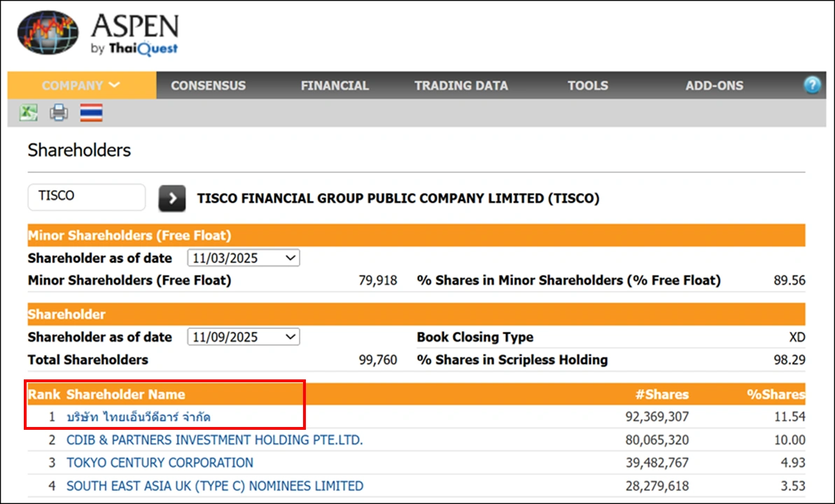This screenshot has height=504, width=835.
Task: Open SOUTH EAST ASIA UK NOMINEES link
Action: coord(214,486)
